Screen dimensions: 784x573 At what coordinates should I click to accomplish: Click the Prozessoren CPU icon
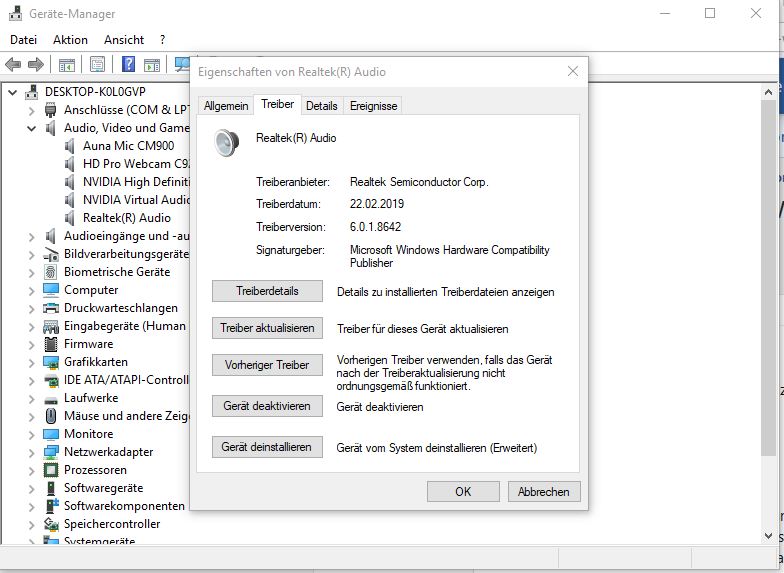coord(50,470)
